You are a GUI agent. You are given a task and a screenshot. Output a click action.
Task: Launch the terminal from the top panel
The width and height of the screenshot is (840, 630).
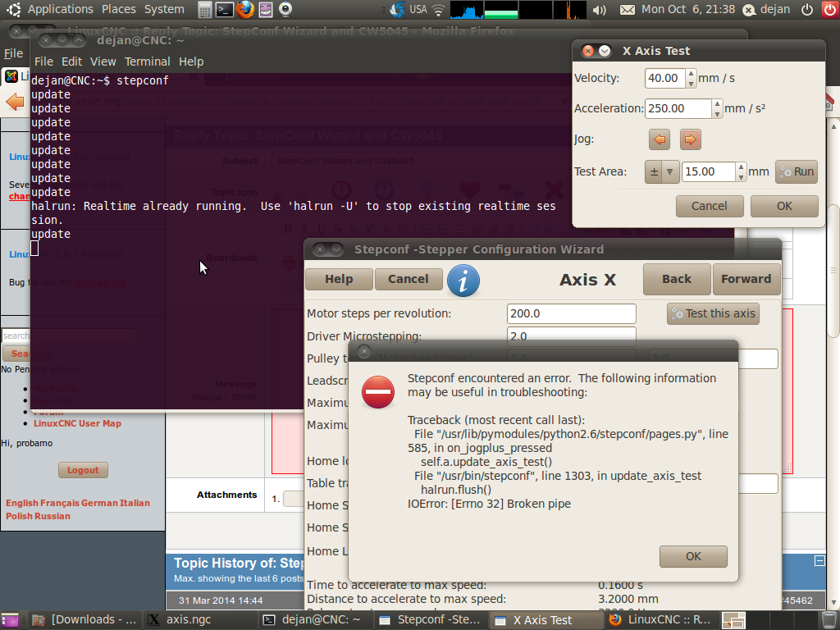point(225,9)
